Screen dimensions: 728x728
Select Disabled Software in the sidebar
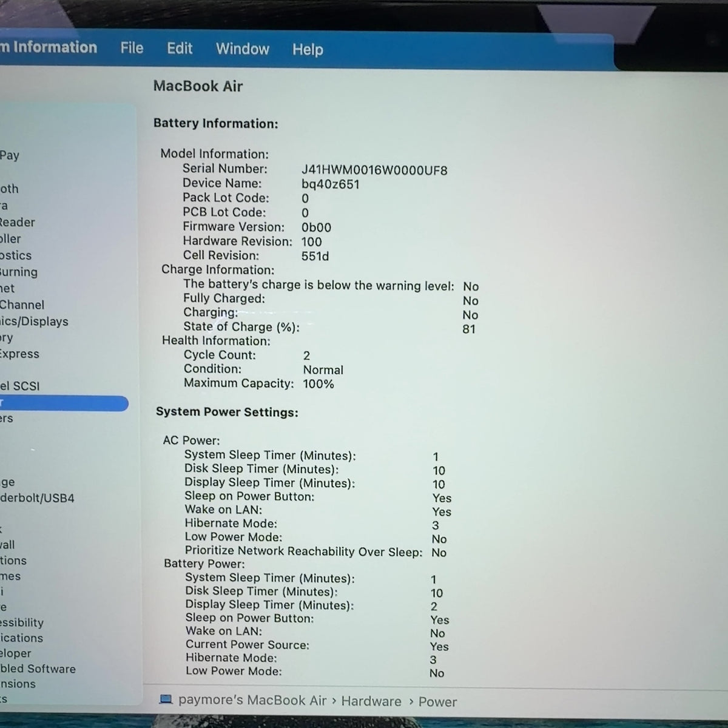[x=38, y=669]
